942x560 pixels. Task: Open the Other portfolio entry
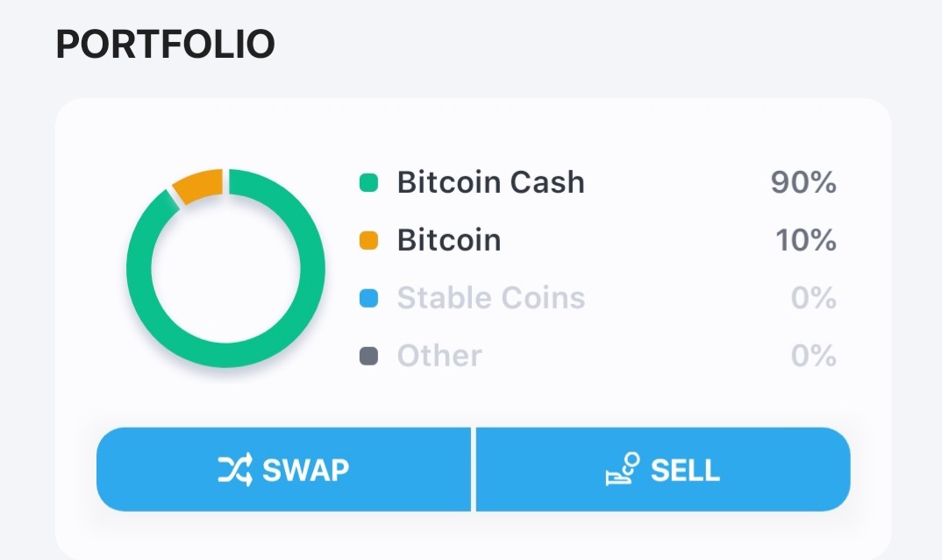click(x=598, y=356)
